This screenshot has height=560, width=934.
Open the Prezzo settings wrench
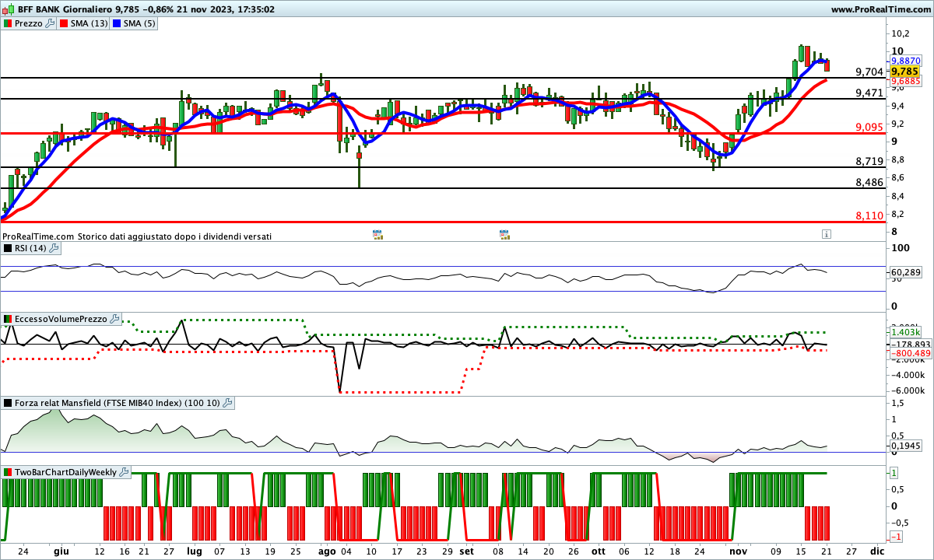(51, 24)
